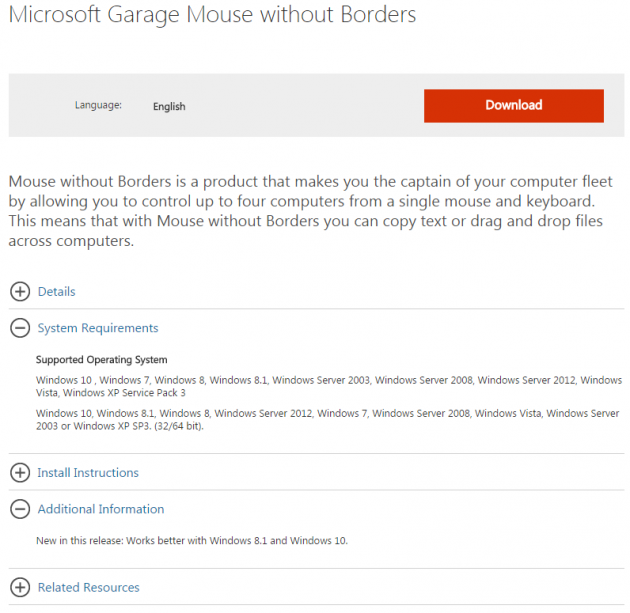Expand Details using the plus icon
630x613 pixels.
tap(20, 292)
